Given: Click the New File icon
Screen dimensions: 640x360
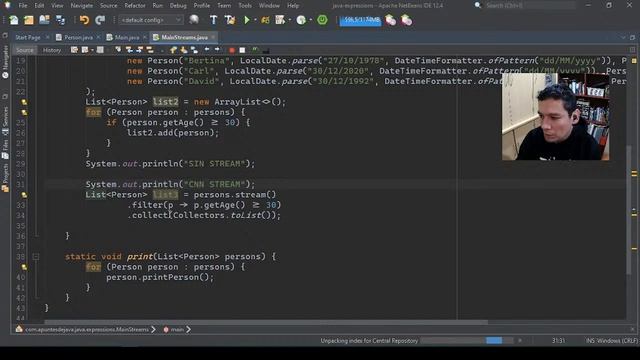Looking at the screenshot, I should pos(13,20).
